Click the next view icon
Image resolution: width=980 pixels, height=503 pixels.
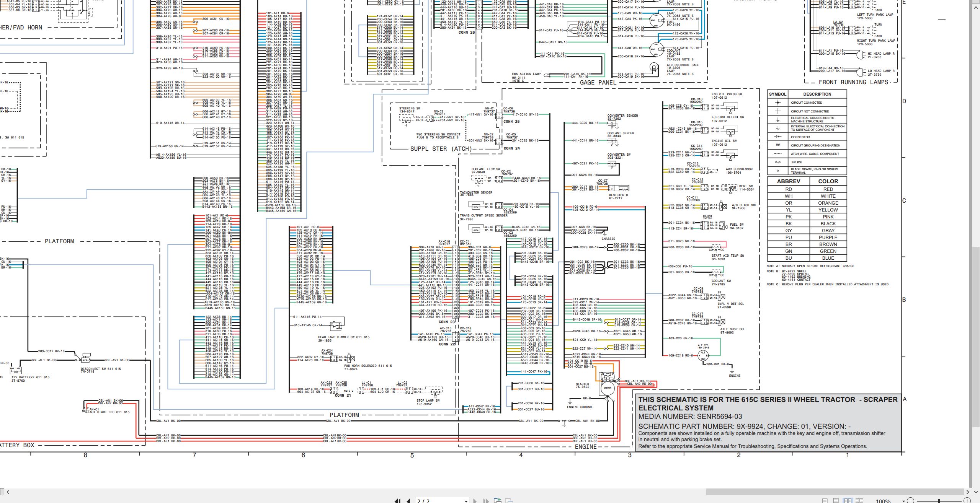point(509,501)
